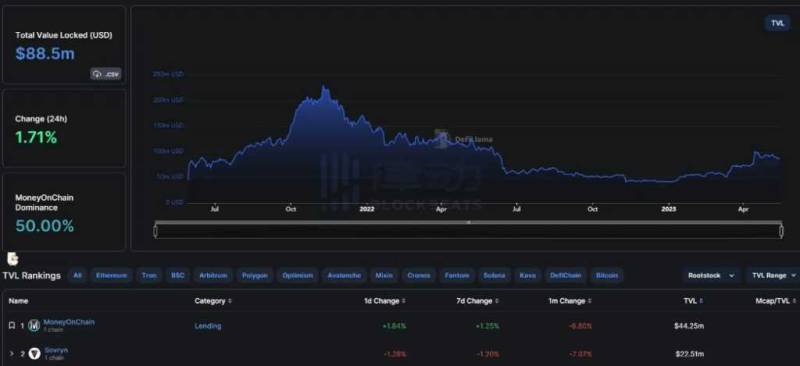Open the Lending category link
Image resolution: width=800 pixels, height=366 pixels.
click(208, 325)
